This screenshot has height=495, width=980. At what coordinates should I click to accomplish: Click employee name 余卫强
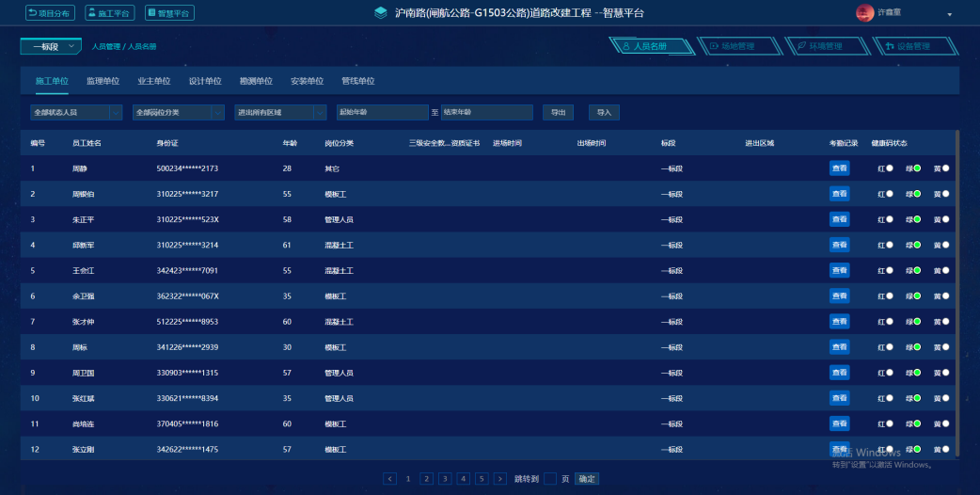pyautogui.click(x=83, y=296)
